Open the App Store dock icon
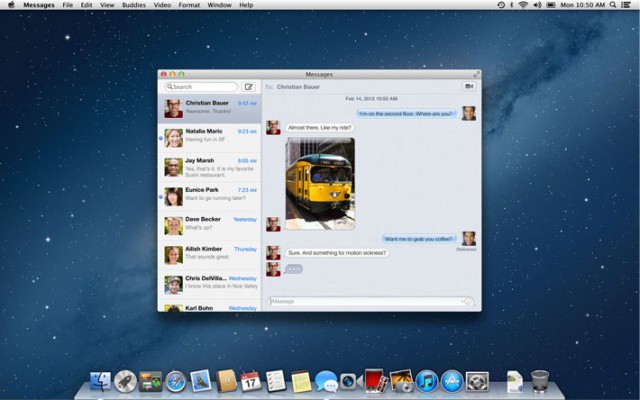This screenshot has width=640, height=400. click(x=452, y=381)
